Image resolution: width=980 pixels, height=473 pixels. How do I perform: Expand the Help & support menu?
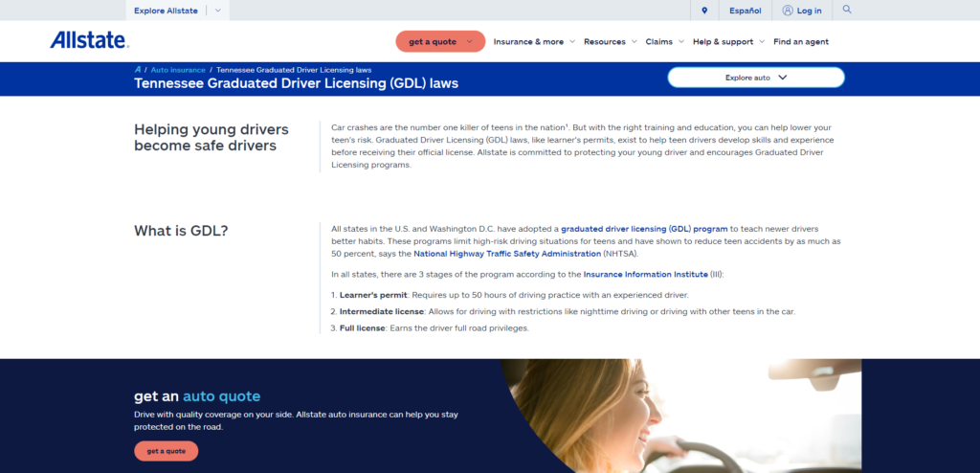click(728, 42)
